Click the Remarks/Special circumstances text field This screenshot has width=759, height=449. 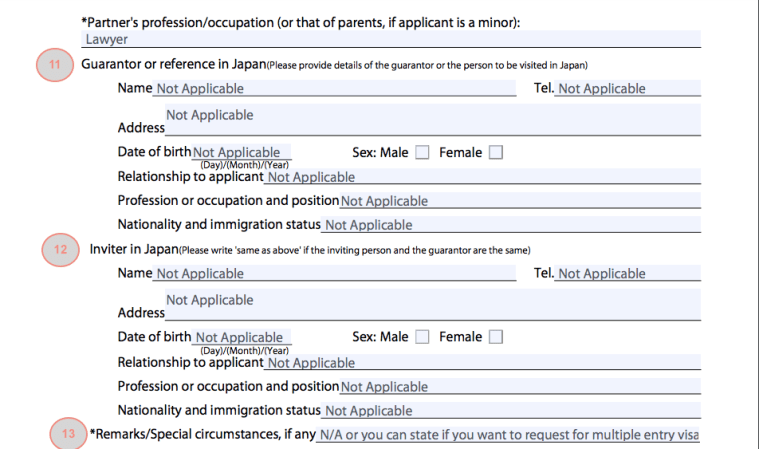pos(508,435)
